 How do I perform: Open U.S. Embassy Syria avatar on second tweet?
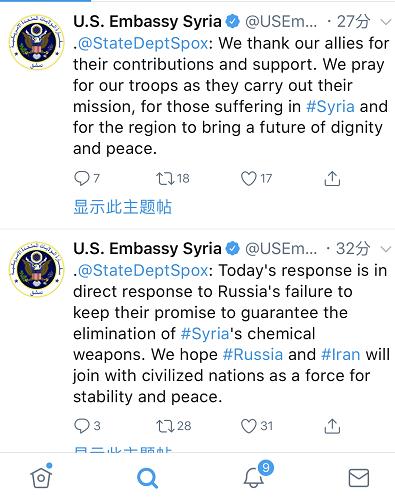pyautogui.click(x=36, y=269)
